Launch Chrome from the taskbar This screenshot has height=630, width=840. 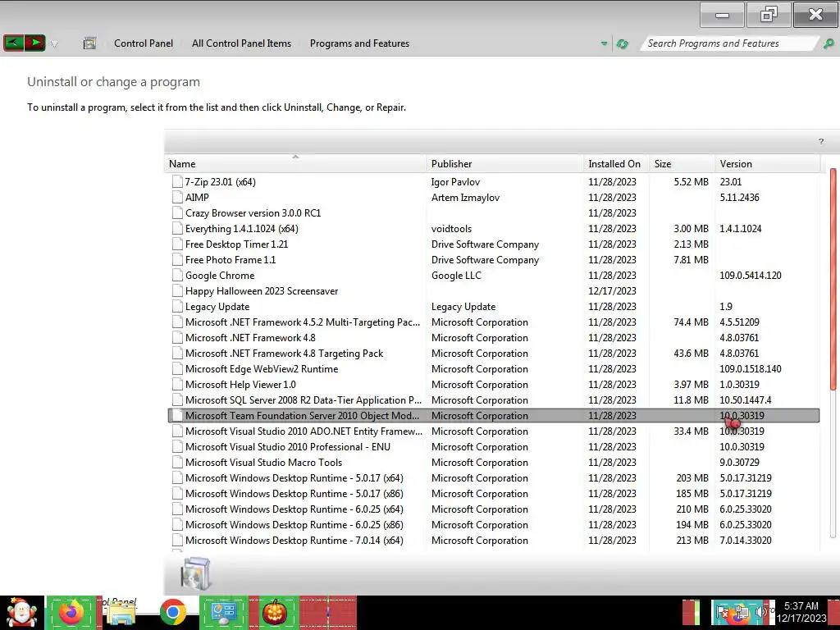[172, 613]
